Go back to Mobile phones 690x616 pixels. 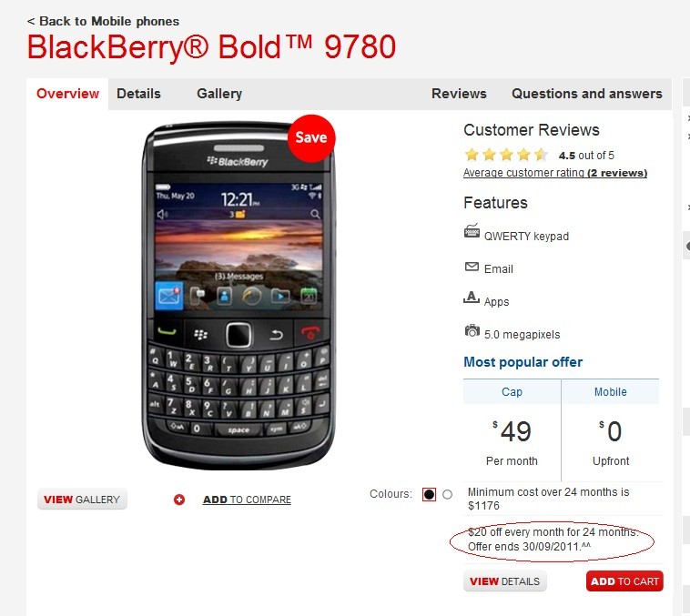[x=103, y=21]
